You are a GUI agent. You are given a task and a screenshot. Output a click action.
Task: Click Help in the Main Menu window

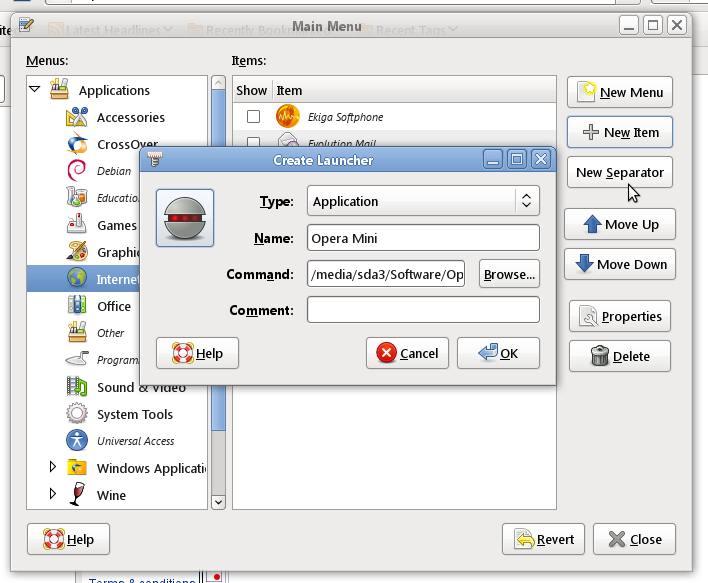click(x=68, y=539)
